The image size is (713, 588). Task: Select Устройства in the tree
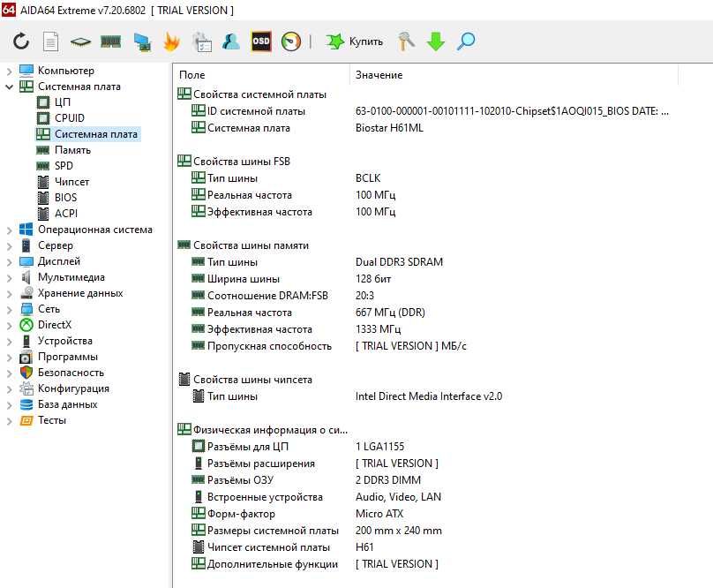[65, 341]
